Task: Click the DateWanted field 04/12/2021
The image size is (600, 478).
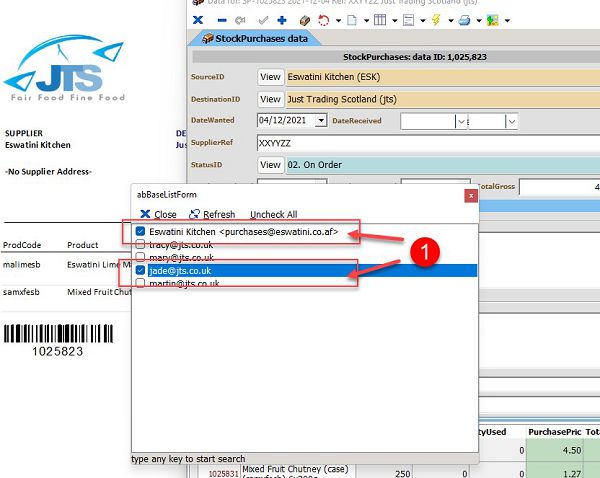Action: click(287, 121)
